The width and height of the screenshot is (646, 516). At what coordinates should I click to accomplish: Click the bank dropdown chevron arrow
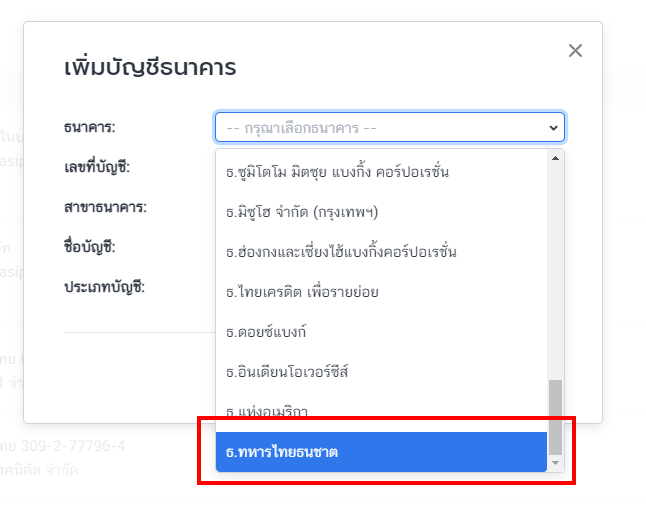[552, 128]
